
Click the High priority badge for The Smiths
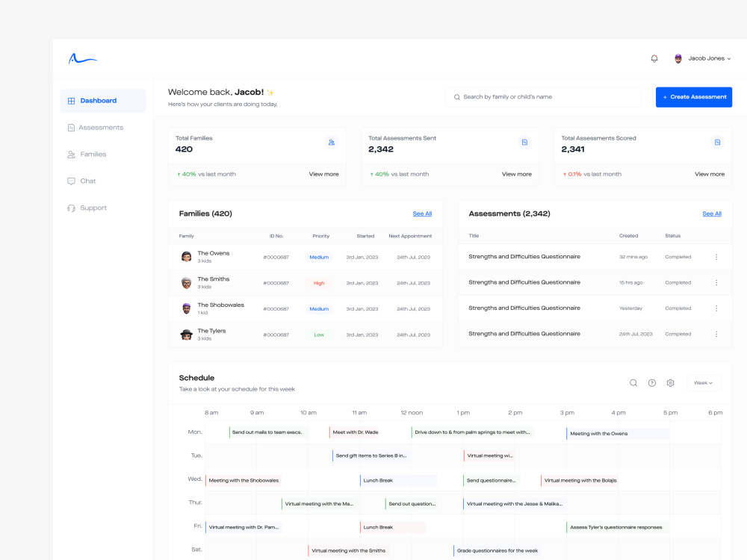tap(319, 283)
